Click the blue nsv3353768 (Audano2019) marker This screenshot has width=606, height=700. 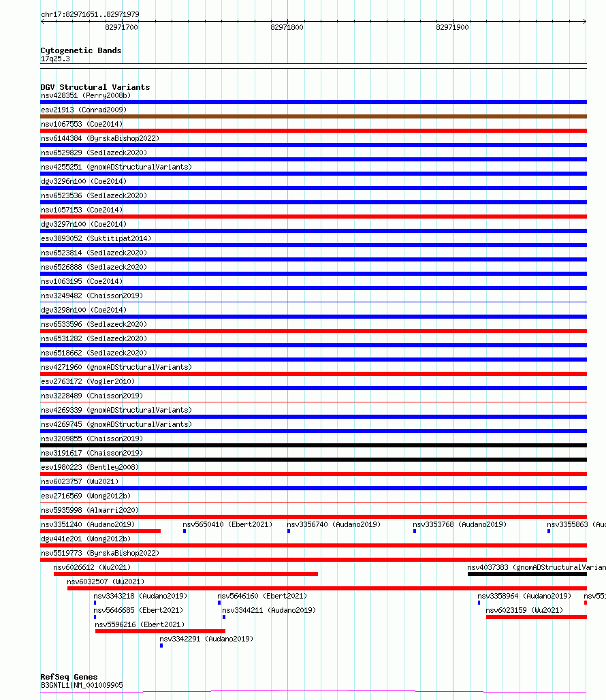coord(415,531)
